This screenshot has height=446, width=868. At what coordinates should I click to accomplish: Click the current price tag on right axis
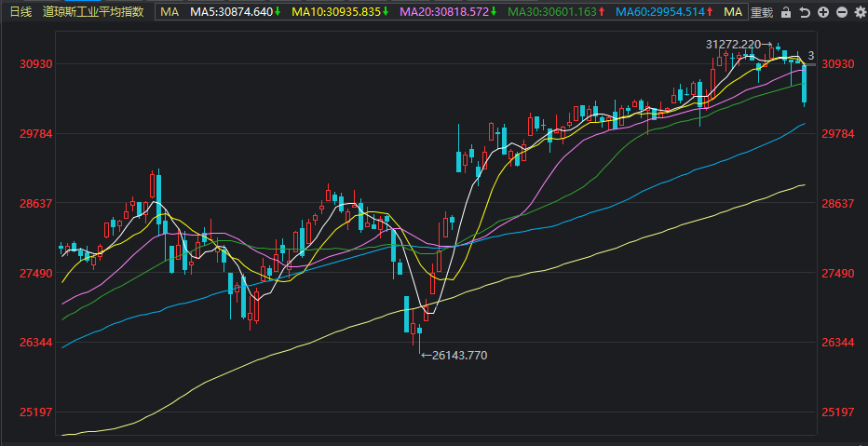coord(811,56)
